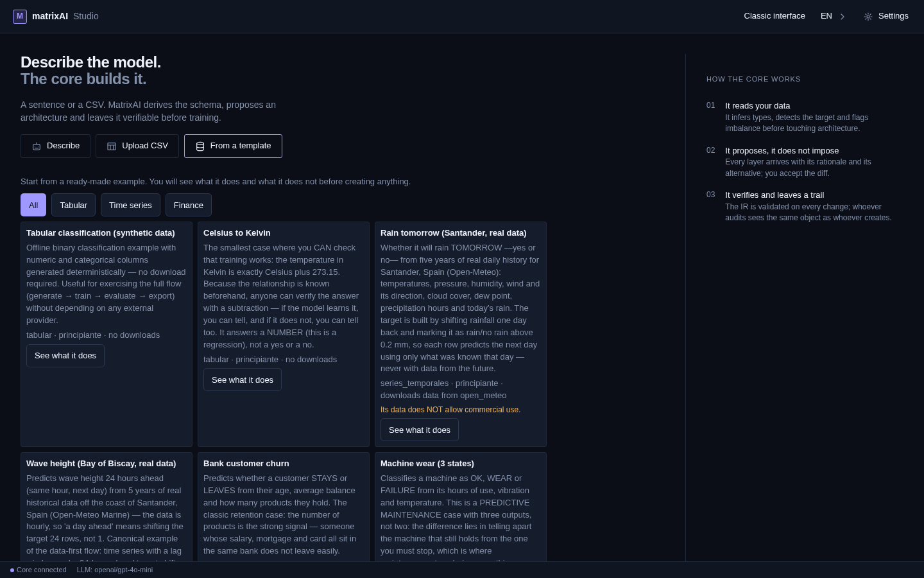See what Tabular classification template does
The width and height of the screenshot is (924, 578).
coord(65,356)
